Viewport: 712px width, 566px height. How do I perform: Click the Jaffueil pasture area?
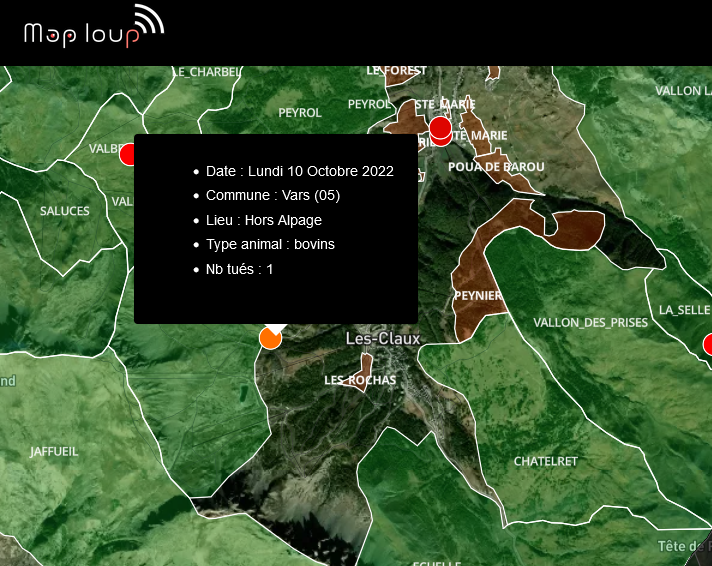pyautogui.click(x=54, y=452)
